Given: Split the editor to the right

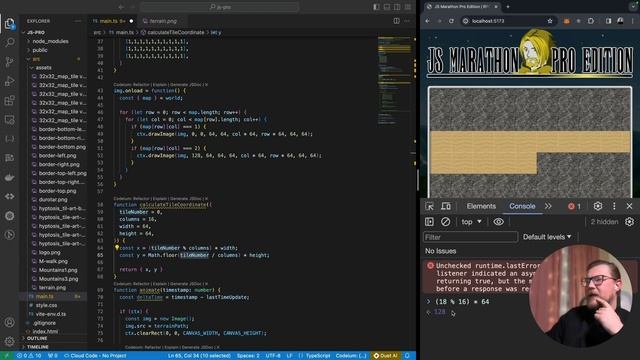Looking at the screenshot, I should (x=396, y=21).
